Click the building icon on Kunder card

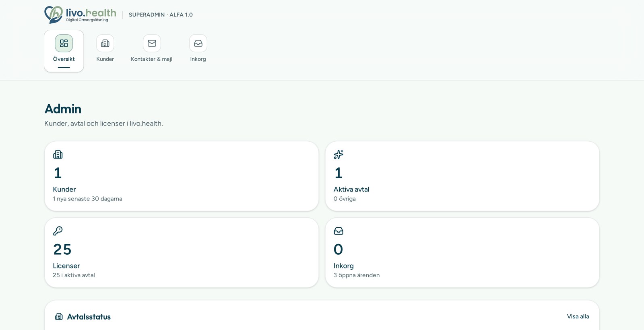58,155
